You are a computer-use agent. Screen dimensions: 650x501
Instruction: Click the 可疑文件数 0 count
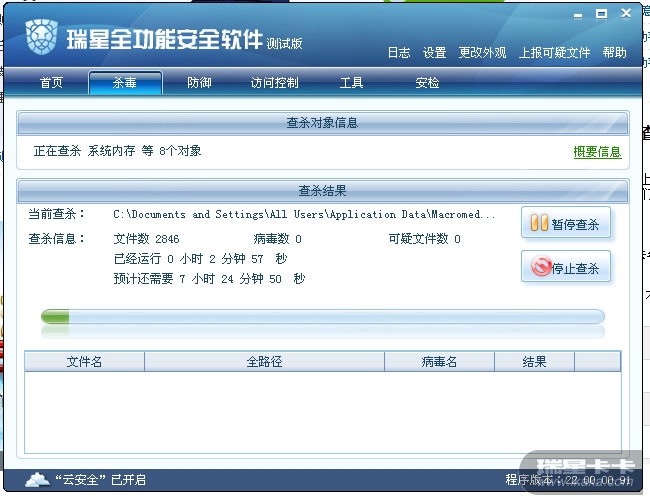tap(424, 239)
